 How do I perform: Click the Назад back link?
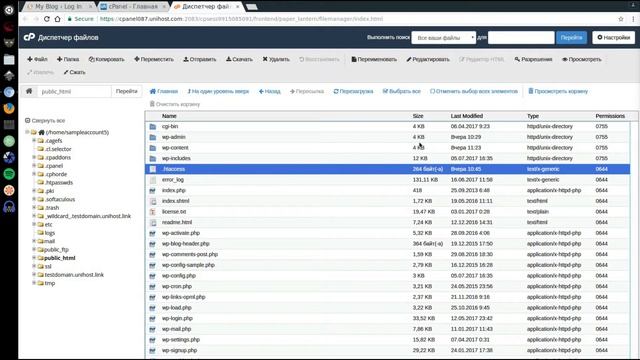click(269, 91)
